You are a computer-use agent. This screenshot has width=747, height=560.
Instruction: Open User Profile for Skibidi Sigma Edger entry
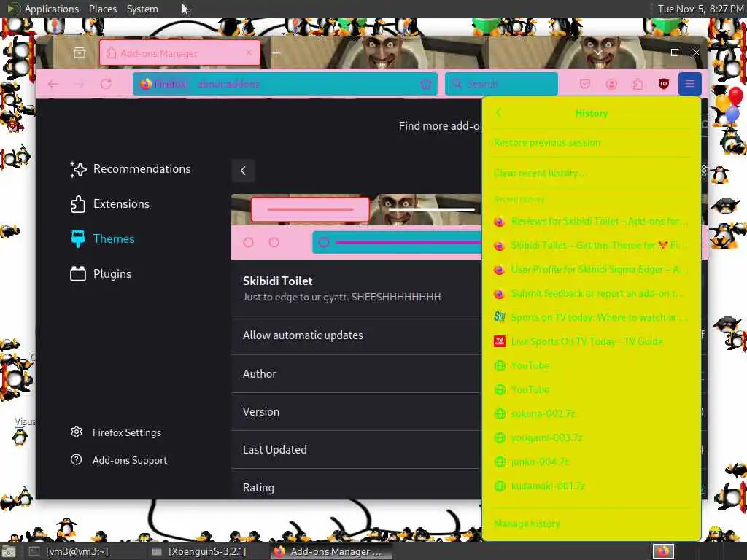pos(591,270)
